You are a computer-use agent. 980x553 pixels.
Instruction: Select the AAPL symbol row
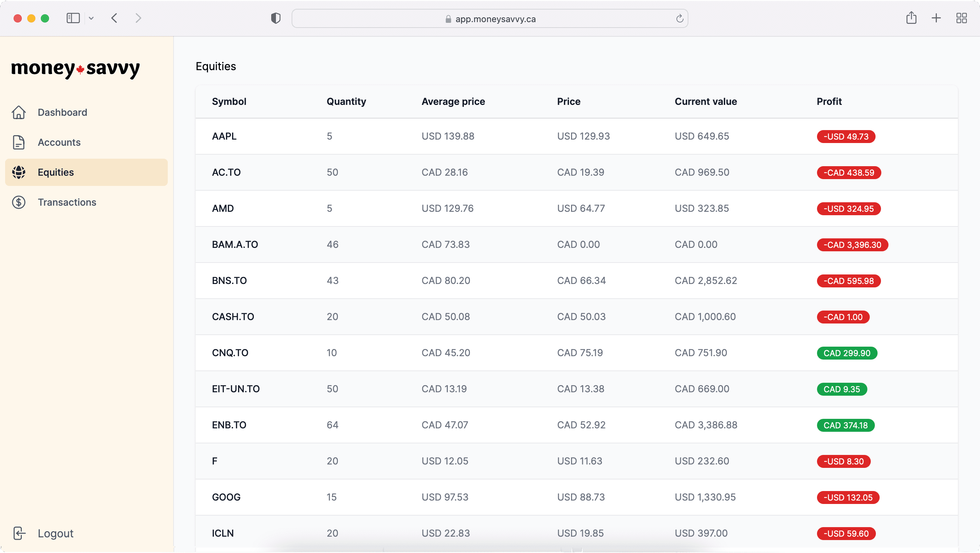[x=224, y=136]
